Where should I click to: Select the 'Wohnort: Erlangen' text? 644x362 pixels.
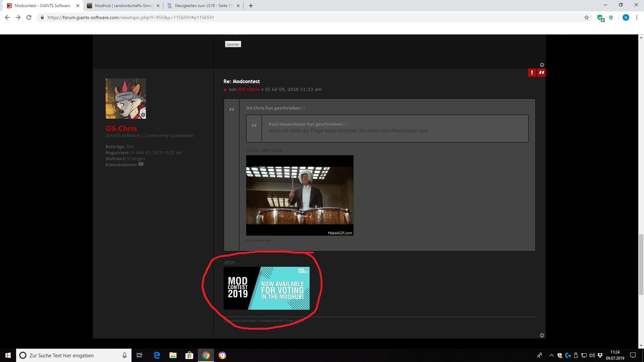pos(125,159)
